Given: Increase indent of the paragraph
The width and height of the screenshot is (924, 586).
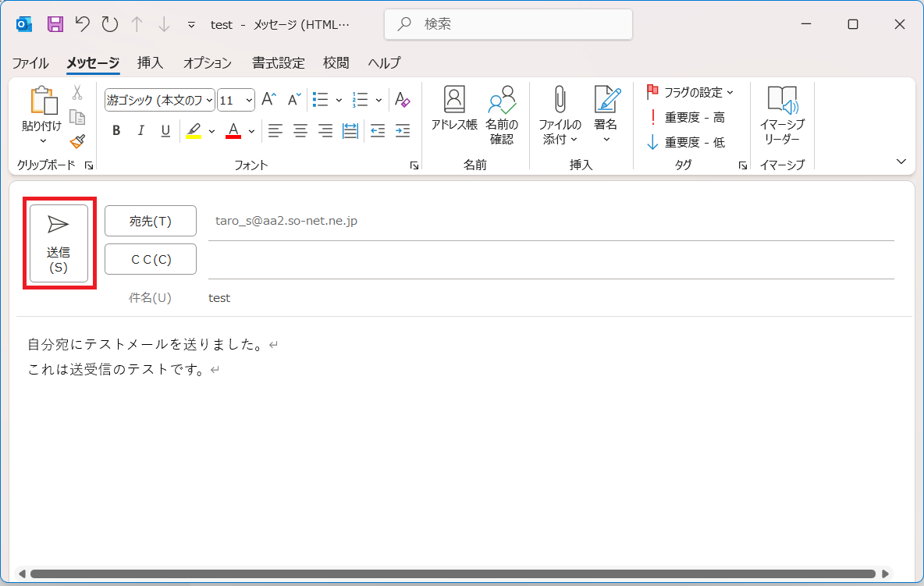Looking at the screenshot, I should (403, 131).
